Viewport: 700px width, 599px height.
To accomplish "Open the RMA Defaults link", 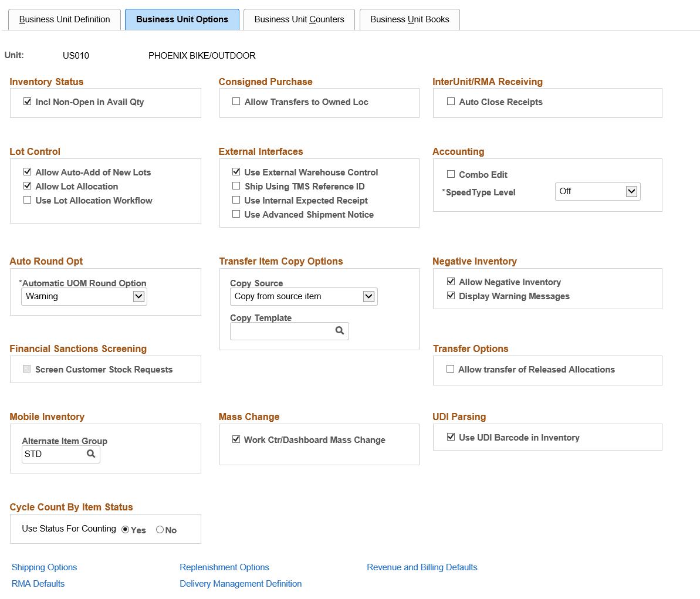I will [x=38, y=584].
